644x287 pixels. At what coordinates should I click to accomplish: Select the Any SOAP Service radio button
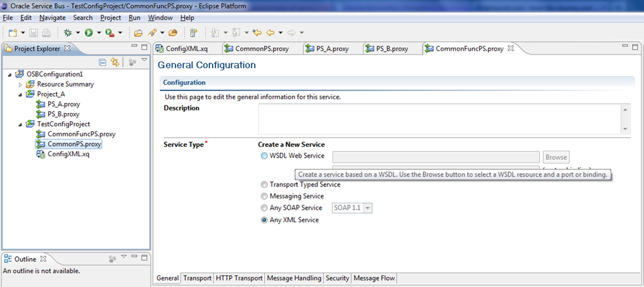264,208
